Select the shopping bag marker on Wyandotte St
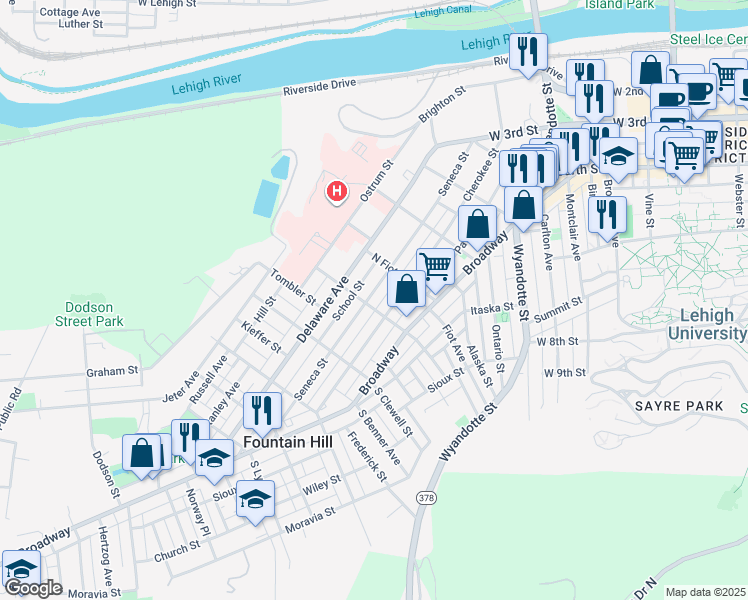Screen dimensions: 748x600 523,205
